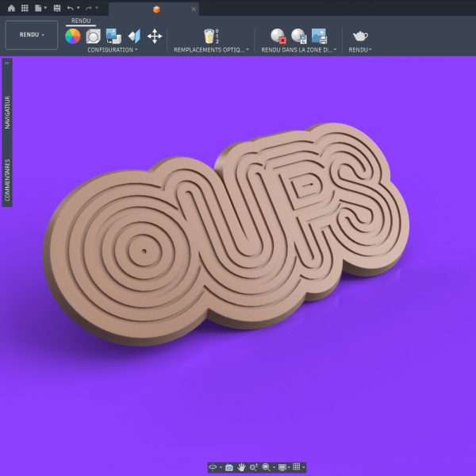This screenshot has height=476, width=476.
Task: Click the Decal image tool
Action: pos(113,36)
